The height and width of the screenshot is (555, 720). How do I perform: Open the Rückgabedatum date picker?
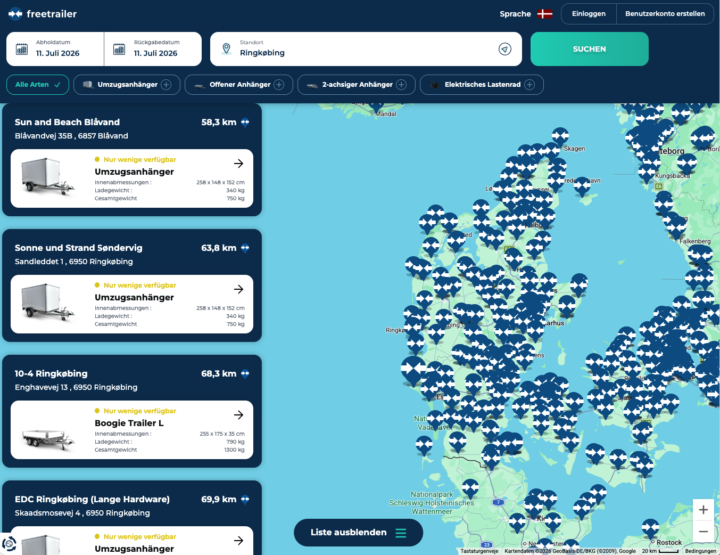coord(153,49)
